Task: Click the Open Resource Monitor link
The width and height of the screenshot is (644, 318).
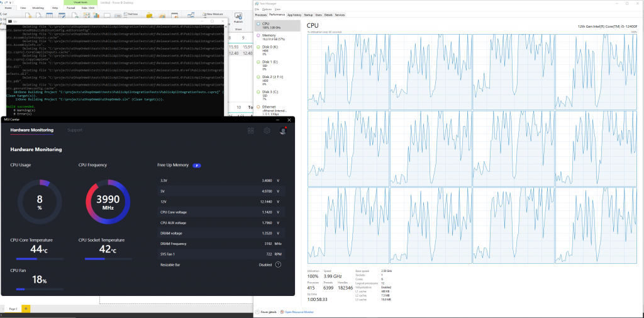Action: coord(298,312)
